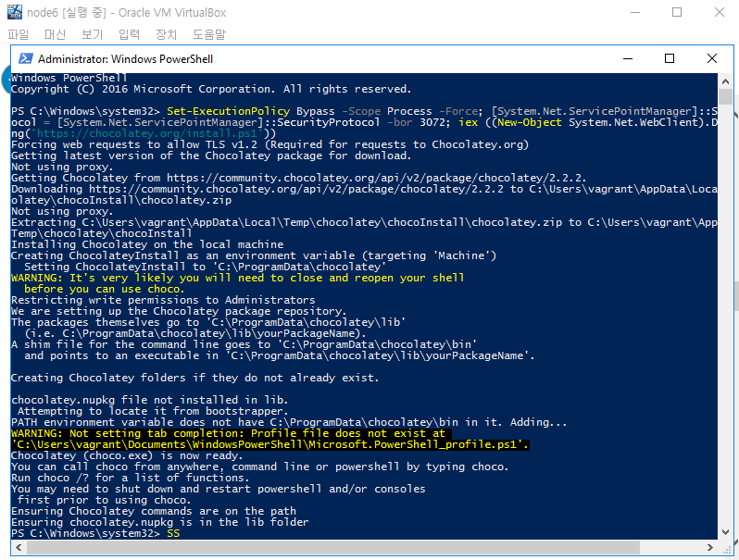Click 'Copyright (C) 2016 Microsoft Corporation' line

tap(211, 89)
